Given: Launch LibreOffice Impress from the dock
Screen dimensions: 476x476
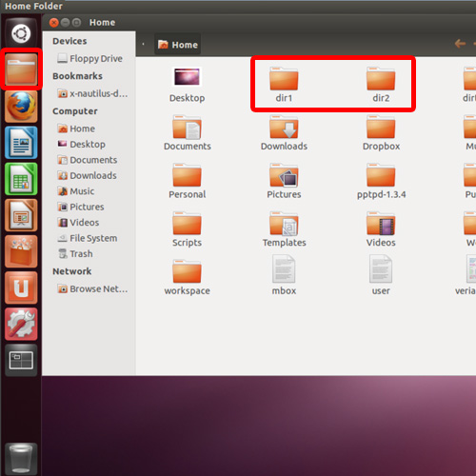Looking at the screenshot, I should coord(21,215).
